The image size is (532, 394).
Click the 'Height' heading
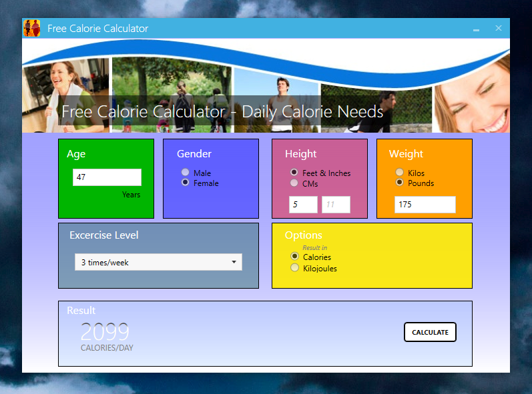(x=300, y=154)
